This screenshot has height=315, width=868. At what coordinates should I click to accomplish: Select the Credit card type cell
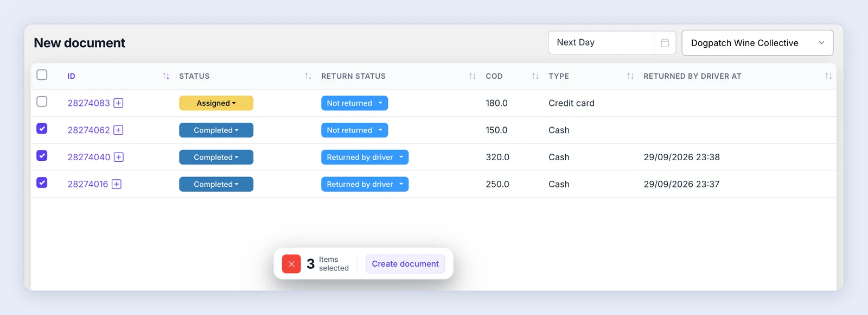tap(571, 103)
